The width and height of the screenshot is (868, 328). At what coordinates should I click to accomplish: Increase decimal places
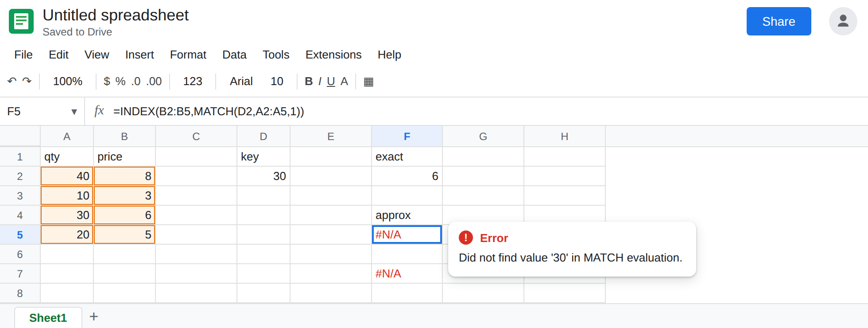click(x=154, y=81)
